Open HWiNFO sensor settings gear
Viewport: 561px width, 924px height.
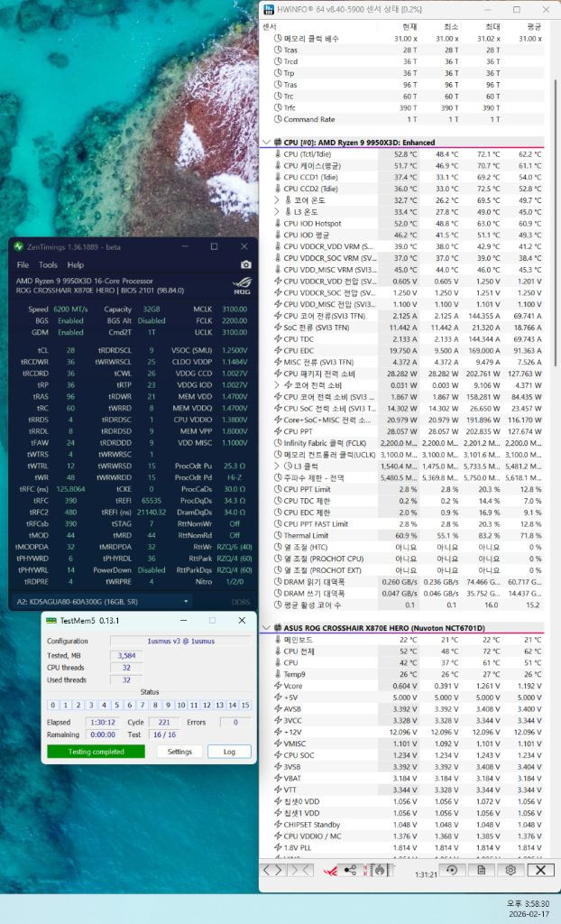pyautogui.click(x=510, y=870)
